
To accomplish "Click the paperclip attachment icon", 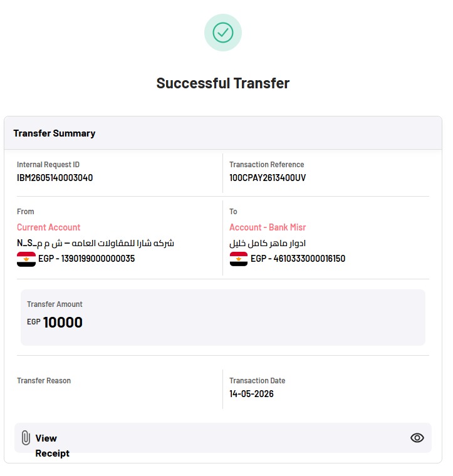I will (26, 438).
